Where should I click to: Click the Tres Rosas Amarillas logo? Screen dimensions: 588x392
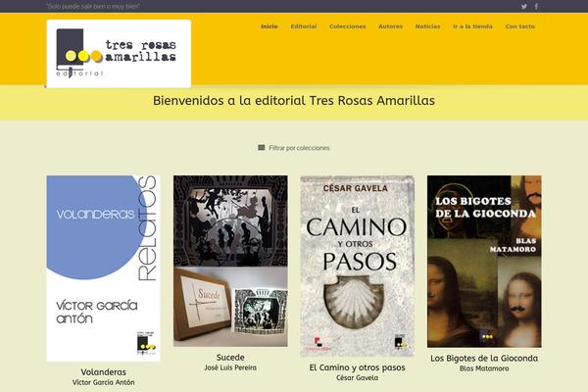click(119, 54)
